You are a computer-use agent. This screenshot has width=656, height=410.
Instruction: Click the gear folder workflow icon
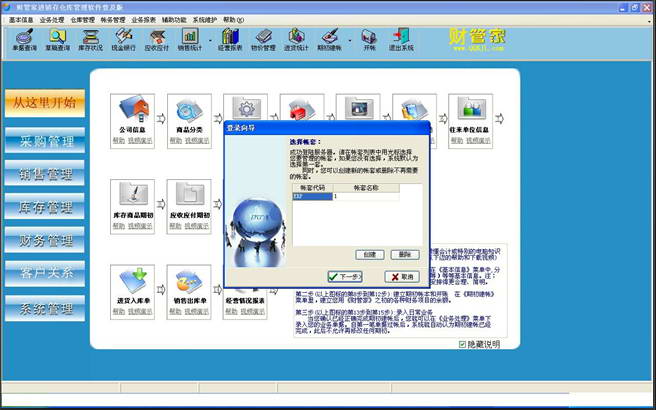pyautogui.click(x=246, y=107)
